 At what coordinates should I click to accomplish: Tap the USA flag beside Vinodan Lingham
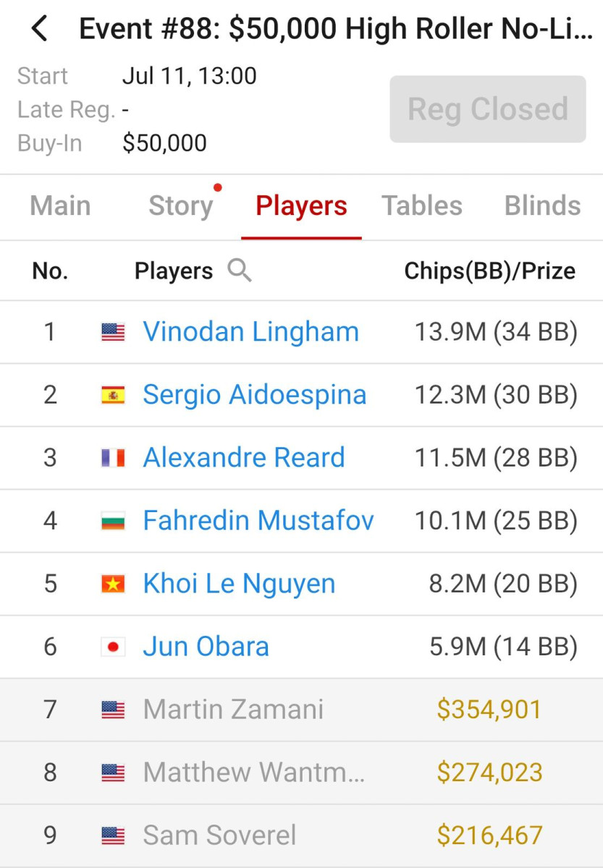tap(113, 333)
